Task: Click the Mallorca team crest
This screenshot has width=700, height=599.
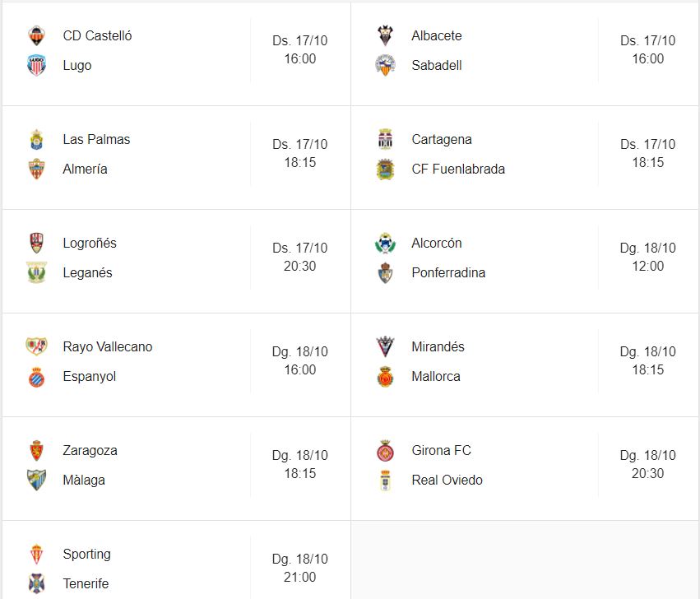Action: point(385,377)
